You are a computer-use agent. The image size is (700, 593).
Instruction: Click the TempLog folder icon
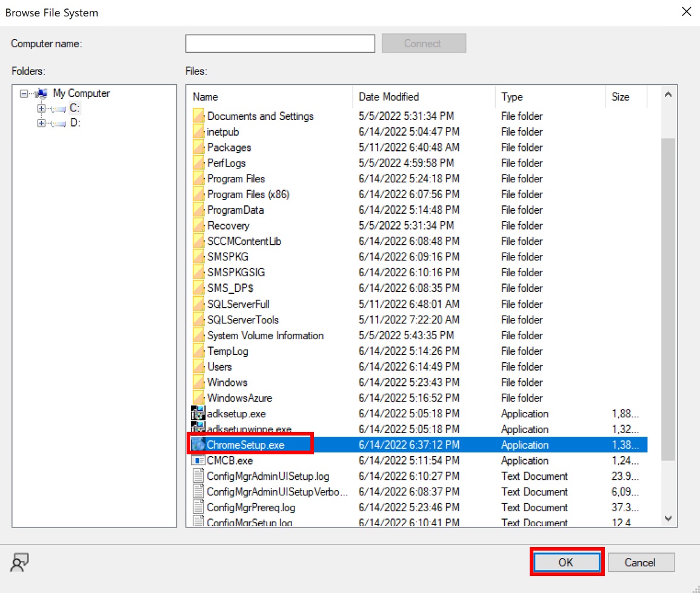(198, 351)
